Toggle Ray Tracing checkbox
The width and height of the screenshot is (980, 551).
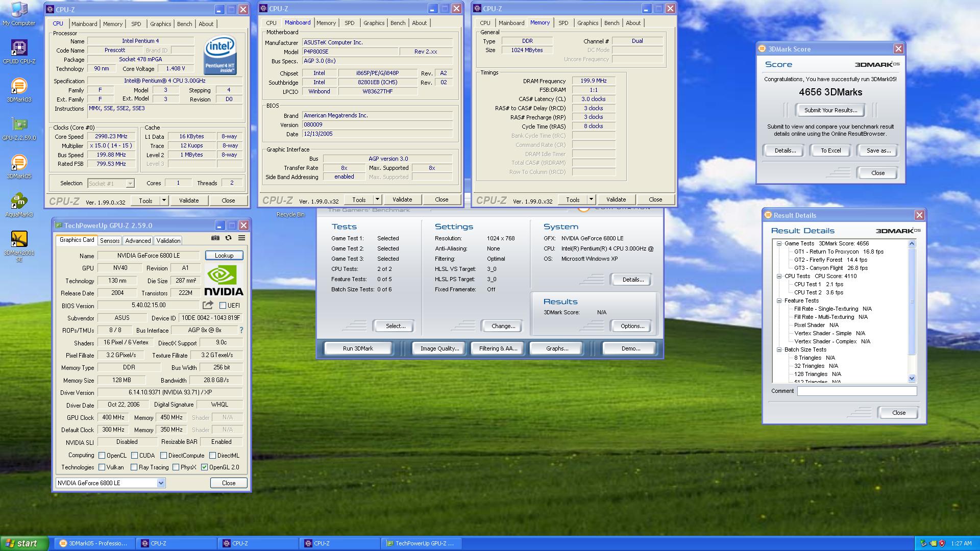(x=134, y=467)
